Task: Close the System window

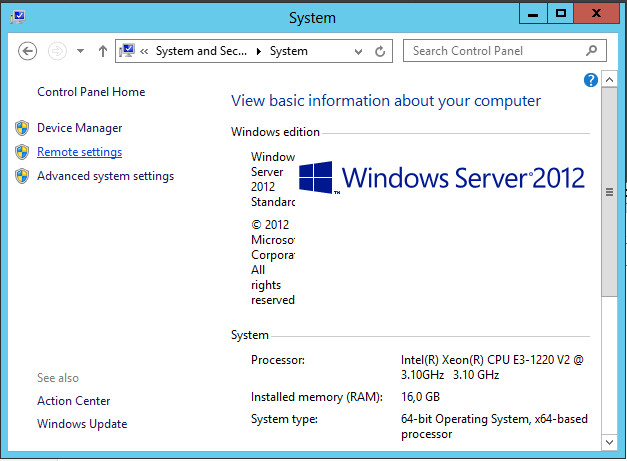Action: (596, 14)
